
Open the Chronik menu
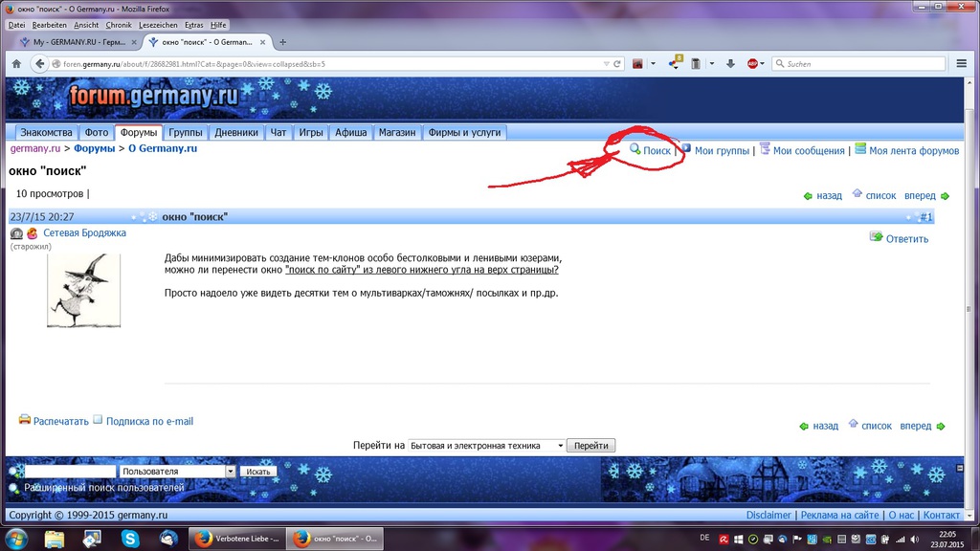pyautogui.click(x=118, y=25)
